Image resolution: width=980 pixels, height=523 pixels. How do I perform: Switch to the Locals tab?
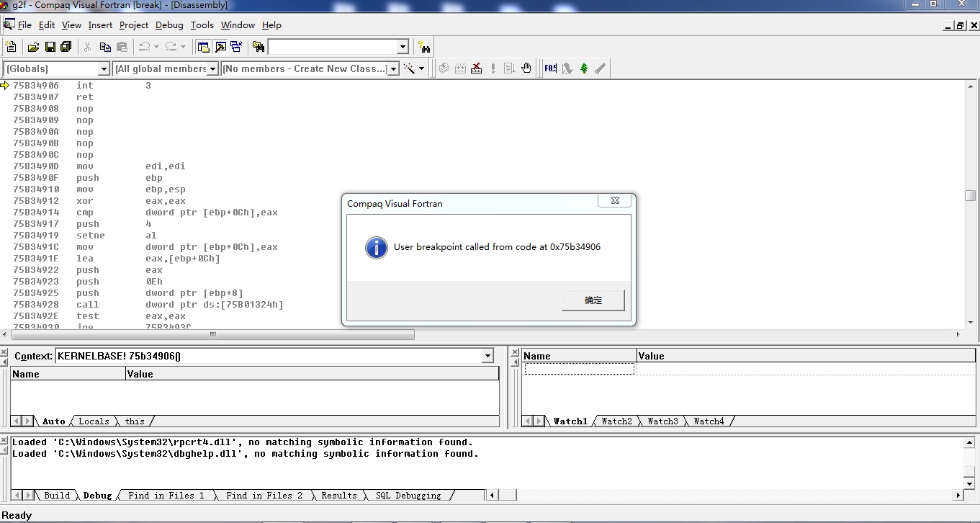[94, 421]
